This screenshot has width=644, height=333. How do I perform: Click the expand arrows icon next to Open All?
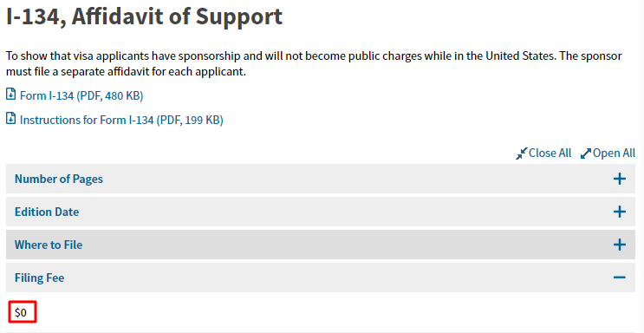coord(586,153)
